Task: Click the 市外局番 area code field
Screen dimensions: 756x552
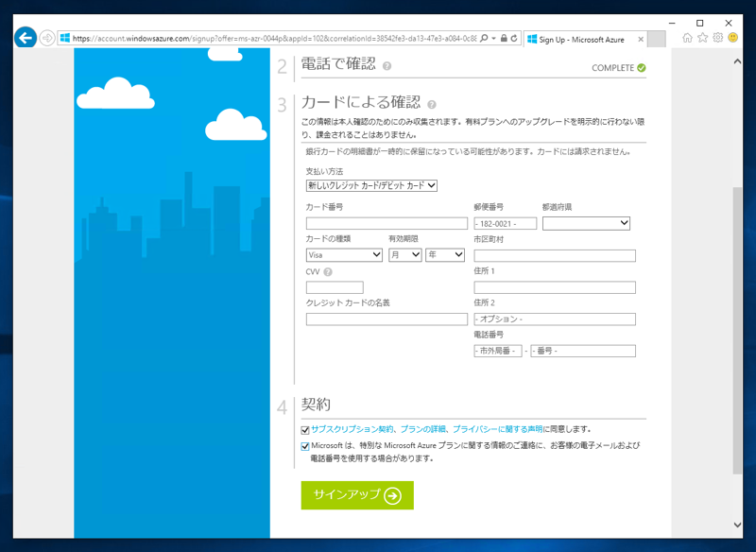Action: point(498,351)
